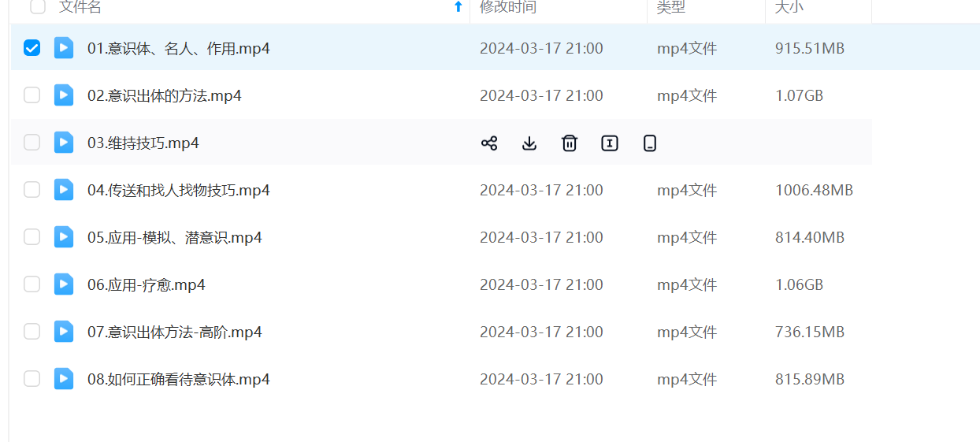Click the share icon for 03.维持技巧.mp4
Screen dimensions: 980x442
pyautogui.click(x=489, y=143)
